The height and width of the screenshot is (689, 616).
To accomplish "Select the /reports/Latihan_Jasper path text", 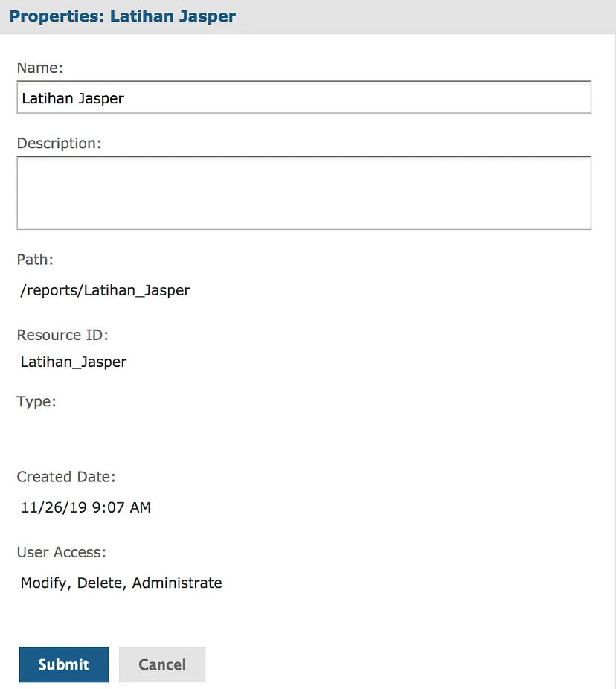I will tap(105, 290).
